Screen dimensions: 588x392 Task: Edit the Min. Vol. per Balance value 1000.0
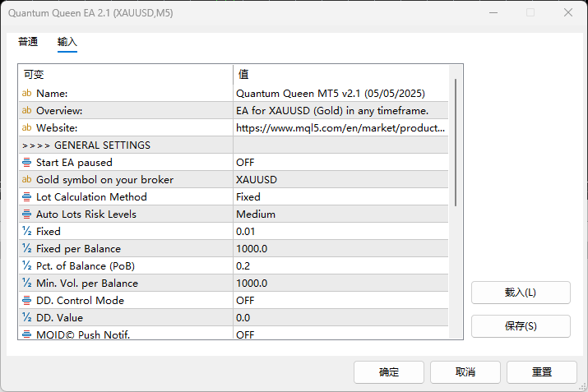tap(340, 283)
